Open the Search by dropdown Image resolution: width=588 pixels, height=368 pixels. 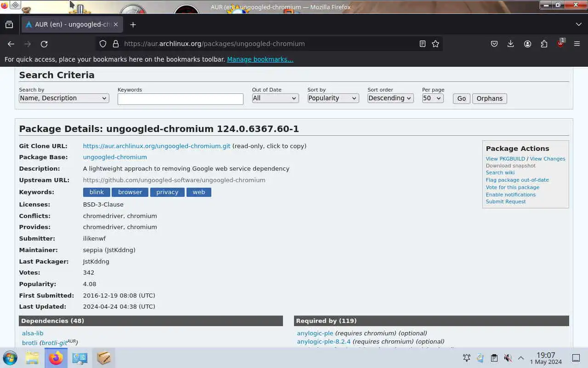click(64, 98)
